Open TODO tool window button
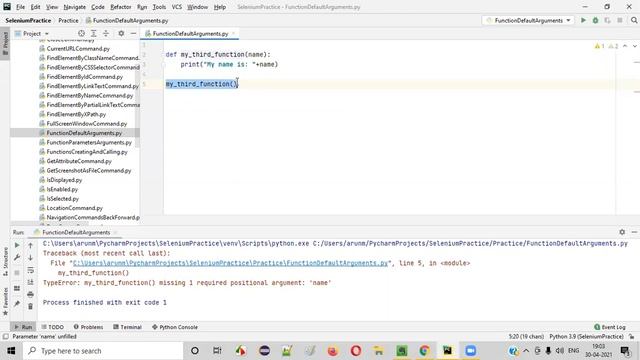 (53, 327)
